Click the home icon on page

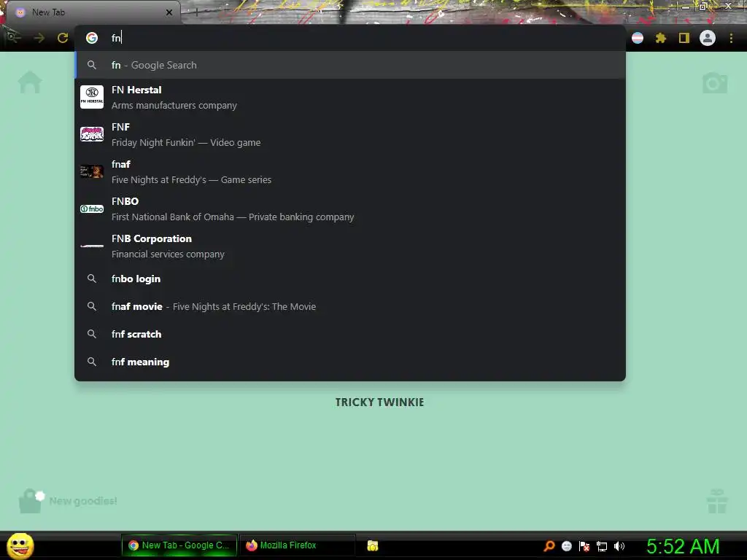[x=30, y=82]
